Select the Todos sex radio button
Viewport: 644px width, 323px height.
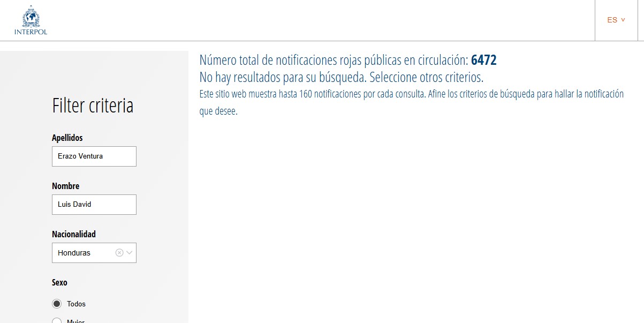[x=57, y=304]
